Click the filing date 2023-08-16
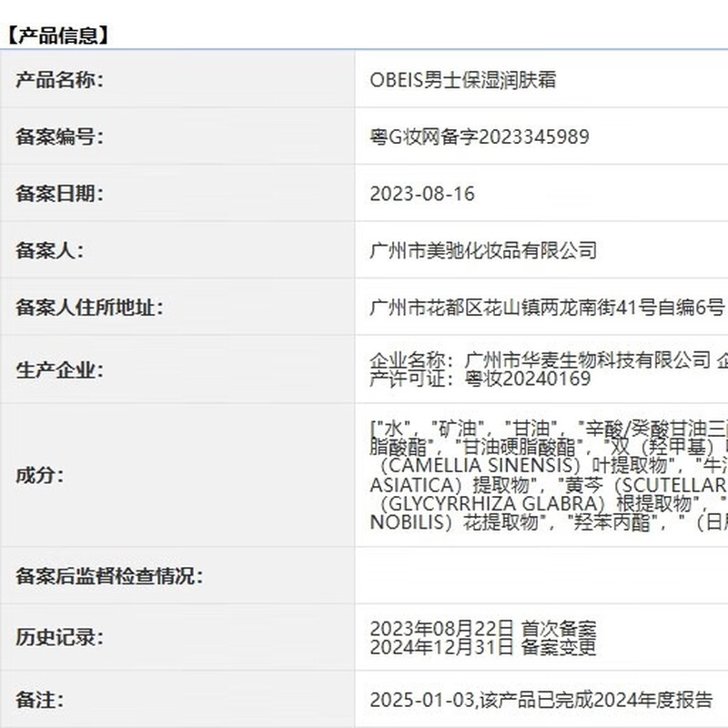The image size is (728, 728). [x=422, y=194]
